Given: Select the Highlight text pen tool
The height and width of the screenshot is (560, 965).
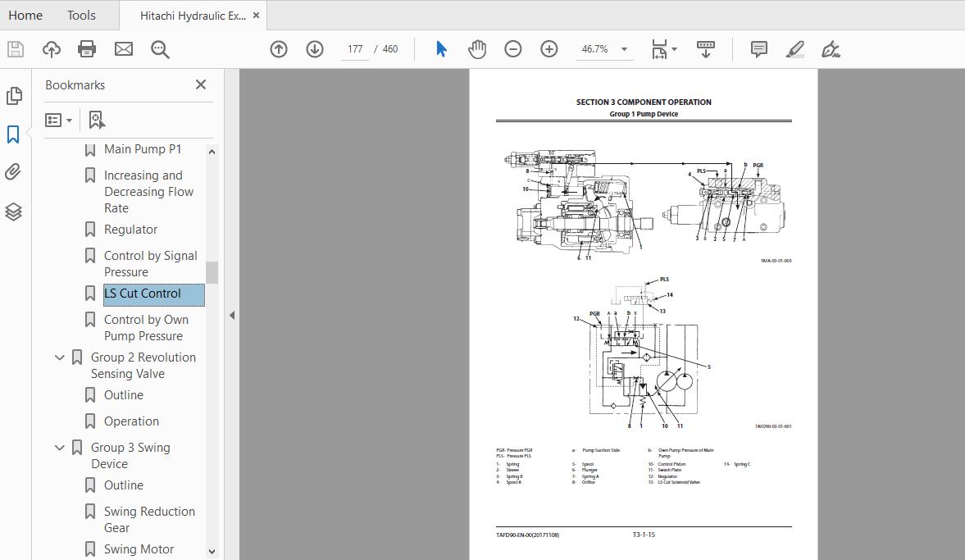Looking at the screenshot, I should tap(795, 49).
